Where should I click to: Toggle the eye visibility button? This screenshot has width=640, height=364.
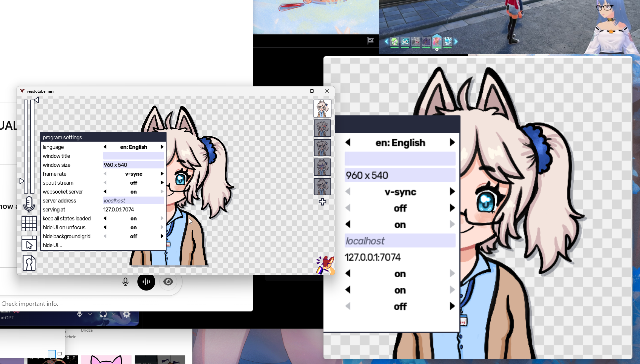click(x=168, y=282)
